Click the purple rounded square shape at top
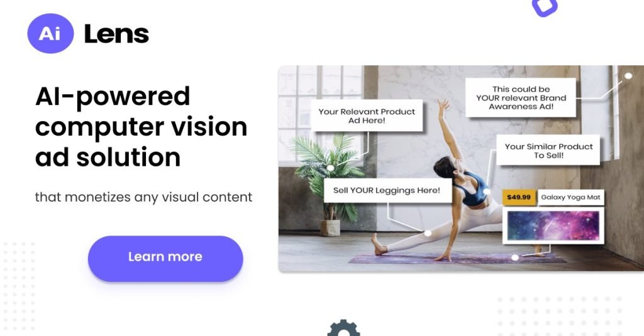This screenshot has height=336, width=644. 545,6
